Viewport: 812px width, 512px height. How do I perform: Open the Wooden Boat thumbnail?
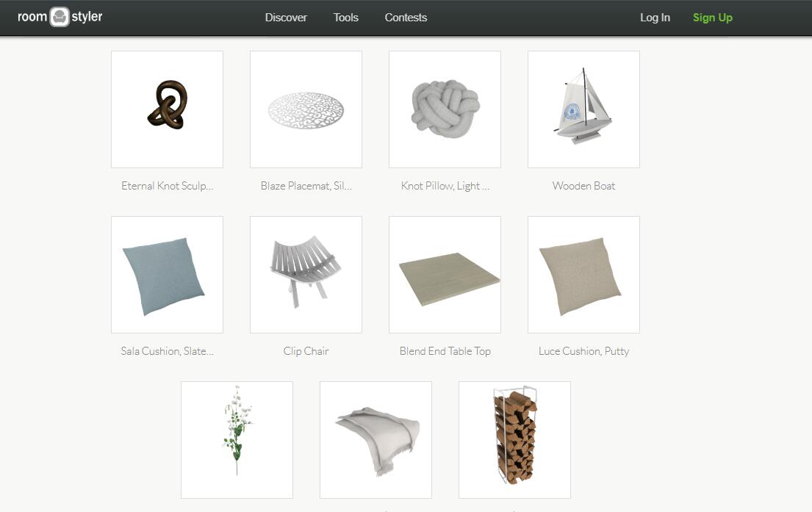click(x=583, y=109)
